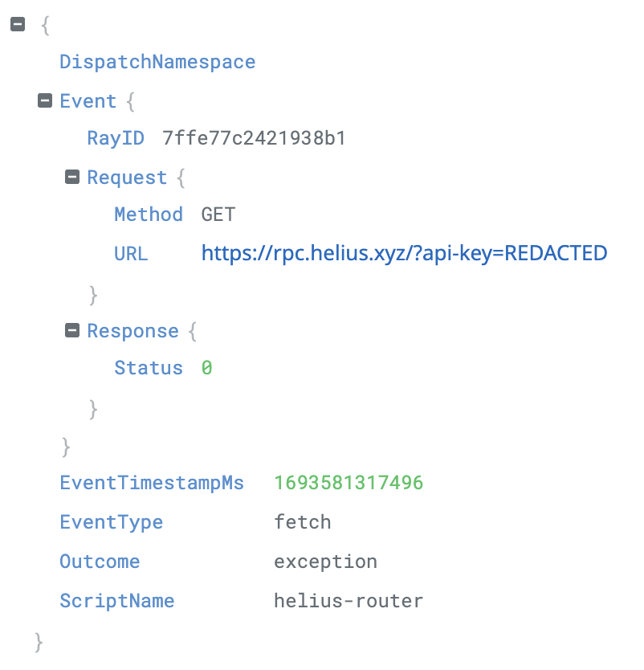Open the rpc.helius.xyz URL link
This screenshot has width=644, height=670.
coord(404,253)
